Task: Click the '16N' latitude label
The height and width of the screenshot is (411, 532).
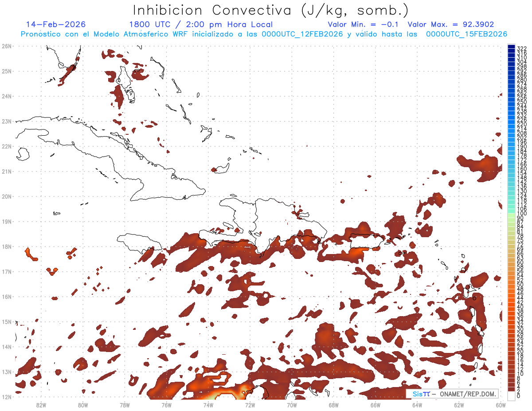Action: [x=6, y=297]
